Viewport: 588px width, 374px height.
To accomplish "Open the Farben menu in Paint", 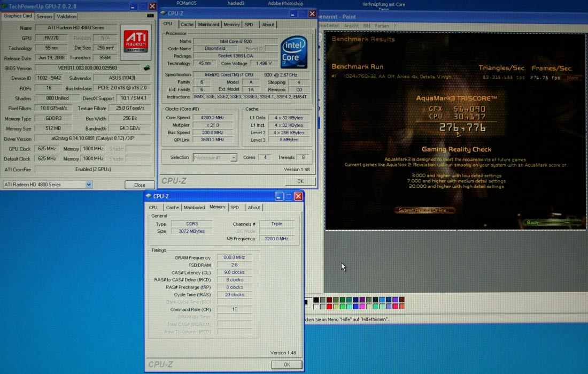I will pos(382,26).
